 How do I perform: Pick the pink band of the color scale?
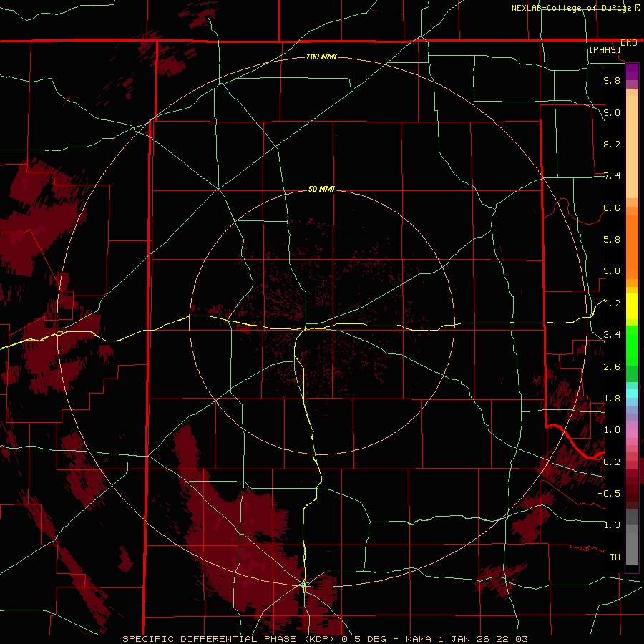tap(632, 434)
